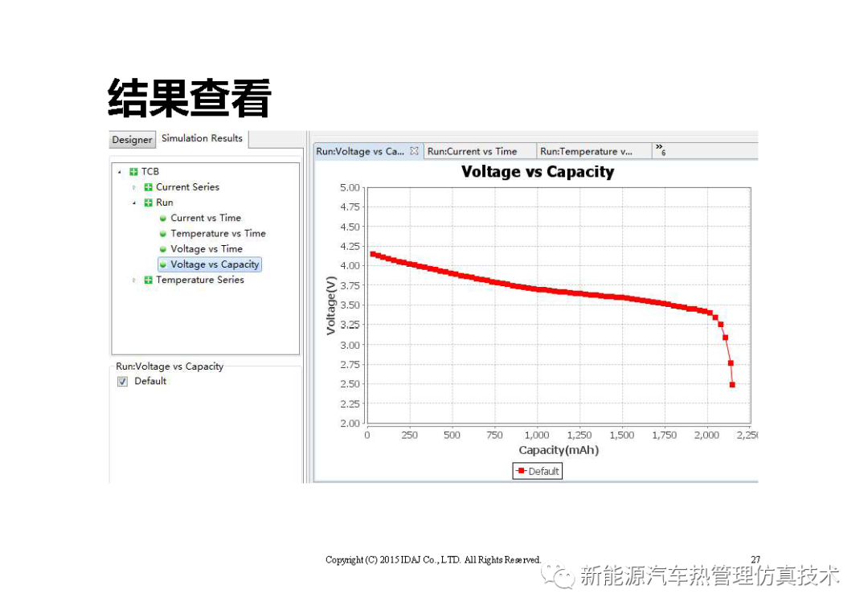Switch to the Designer tab
Image resolution: width=868 pixels, height=614 pixels.
132,140
